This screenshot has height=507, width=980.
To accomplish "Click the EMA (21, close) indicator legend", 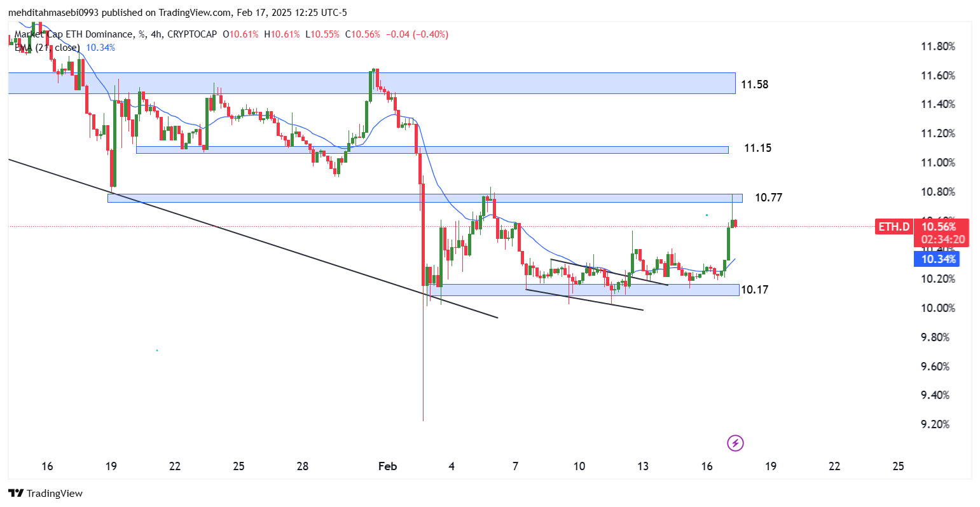I will point(48,48).
